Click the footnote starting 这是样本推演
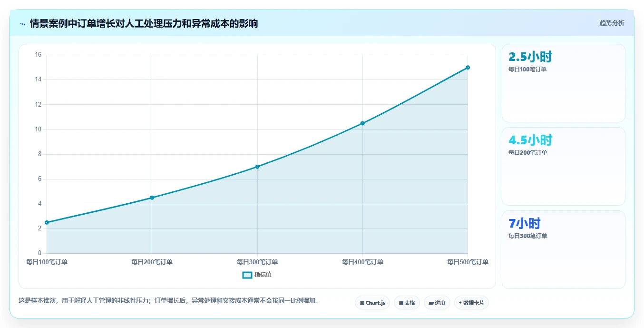 pyautogui.click(x=168, y=301)
